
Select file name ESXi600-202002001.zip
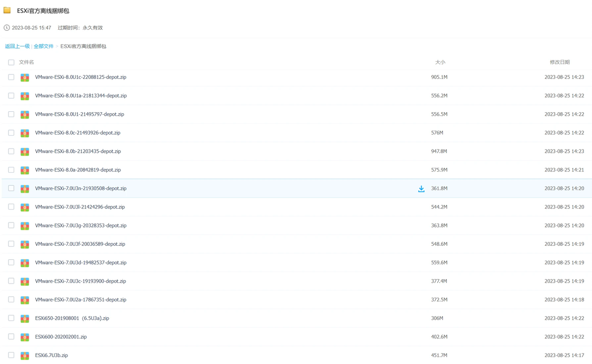61,336
